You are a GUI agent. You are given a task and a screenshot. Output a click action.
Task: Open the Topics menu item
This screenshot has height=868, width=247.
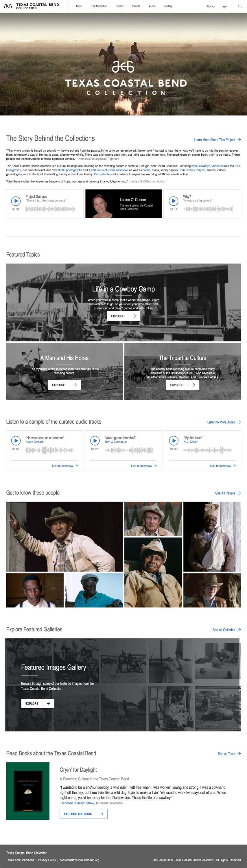120,6
